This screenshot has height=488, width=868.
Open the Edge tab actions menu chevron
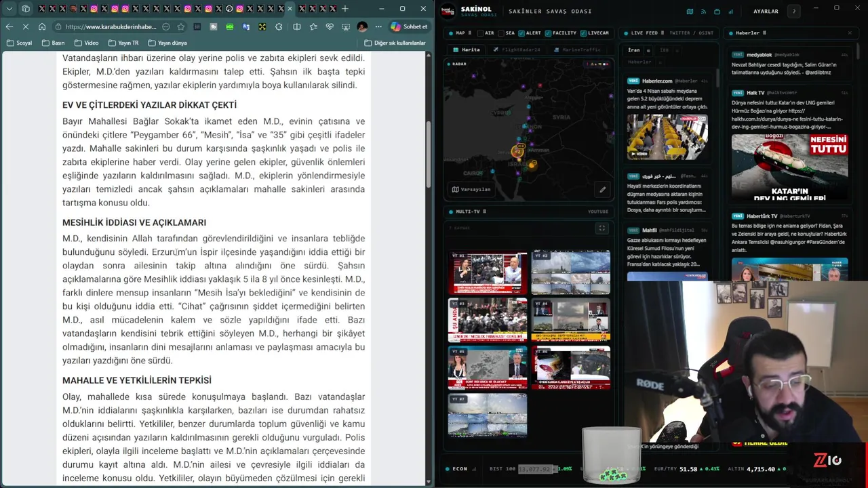(x=9, y=9)
